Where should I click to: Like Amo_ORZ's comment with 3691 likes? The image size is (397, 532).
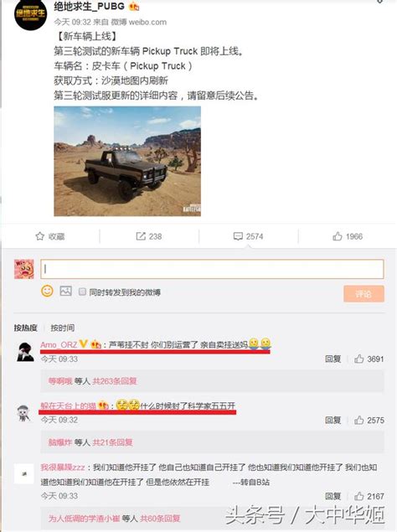tap(359, 359)
